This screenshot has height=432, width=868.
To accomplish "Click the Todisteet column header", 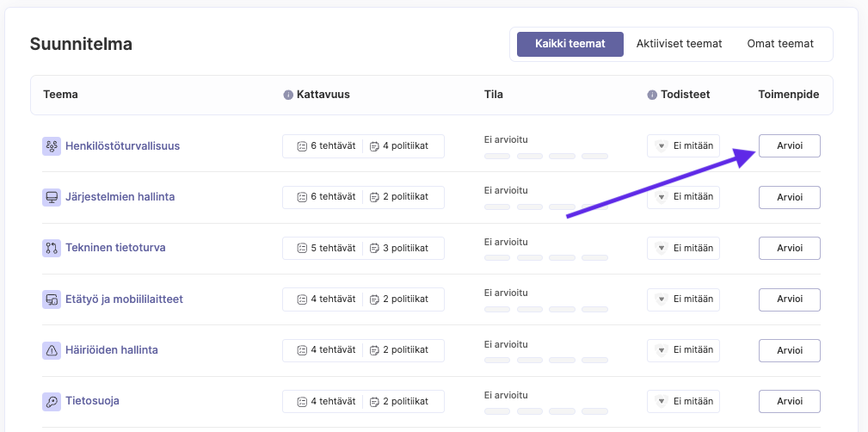I will point(686,95).
